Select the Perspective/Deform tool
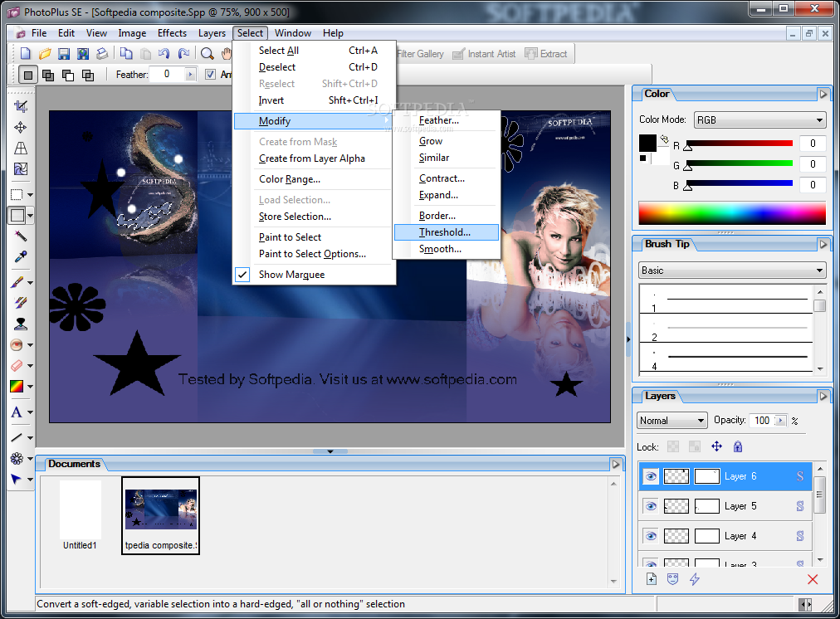 [x=21, y=149]
